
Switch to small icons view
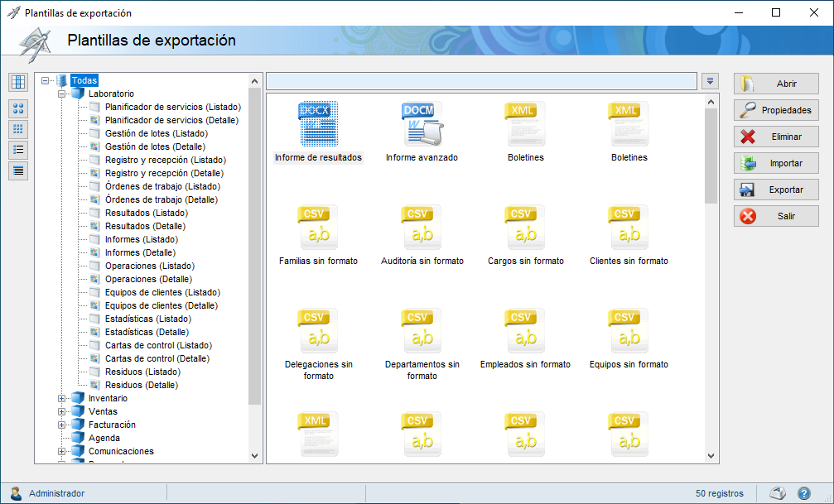click(18, 129)
